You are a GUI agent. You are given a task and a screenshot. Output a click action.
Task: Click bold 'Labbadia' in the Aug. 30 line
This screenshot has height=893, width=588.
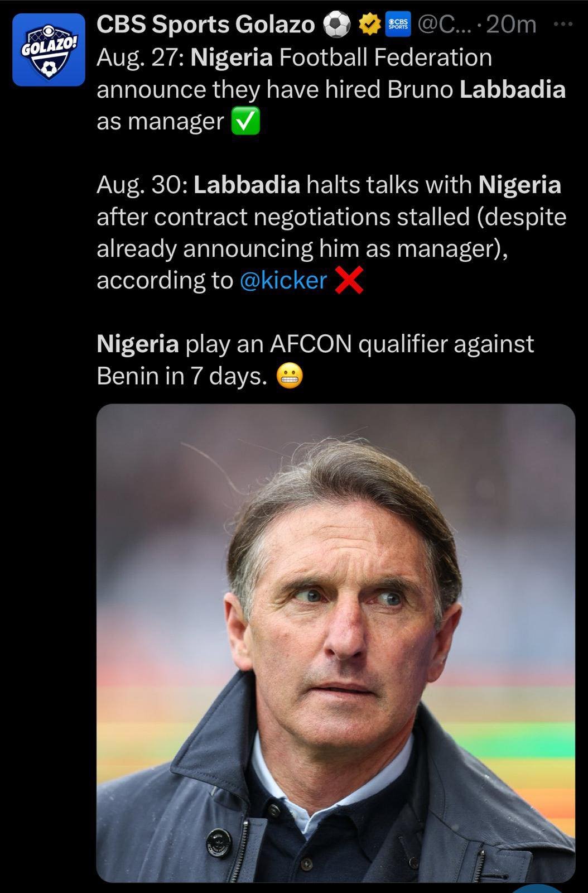coord(247,185)
